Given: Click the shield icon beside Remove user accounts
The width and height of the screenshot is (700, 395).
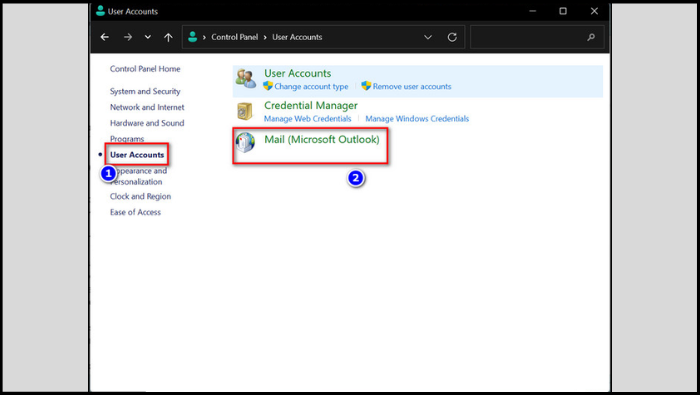Looking at the screenshot, I should pos(366,86).
